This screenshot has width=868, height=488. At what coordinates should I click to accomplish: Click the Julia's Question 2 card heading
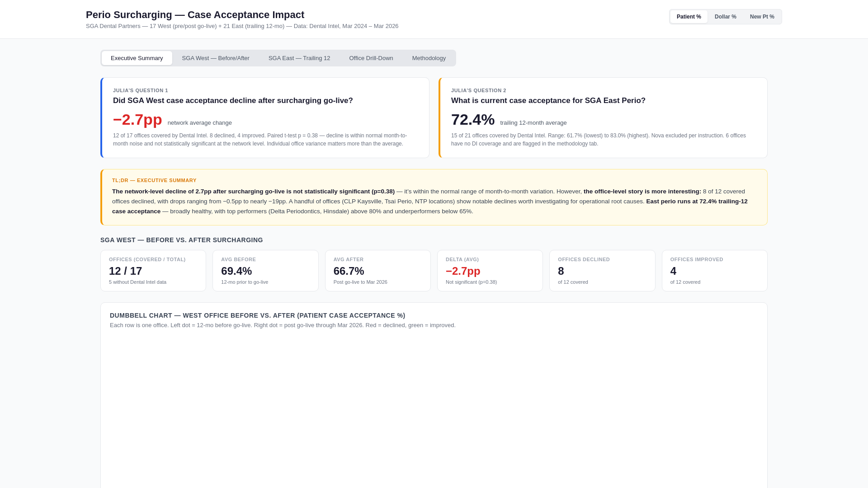pyautogui.click(x=548, y=101)
